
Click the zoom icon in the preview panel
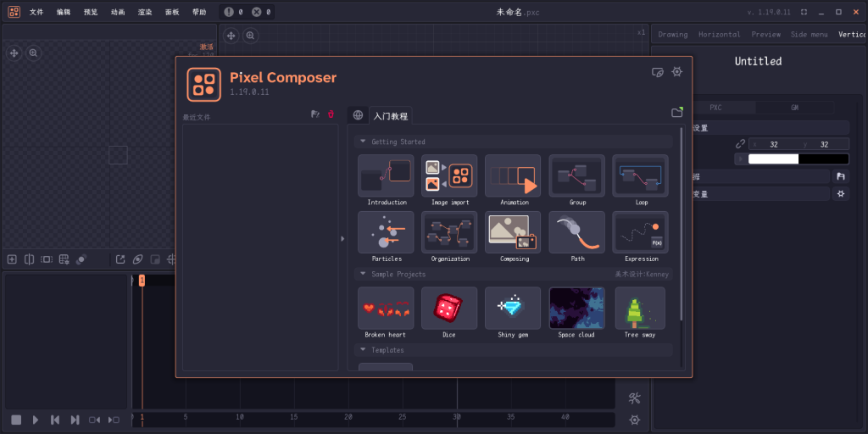click(x=33, y=53)
